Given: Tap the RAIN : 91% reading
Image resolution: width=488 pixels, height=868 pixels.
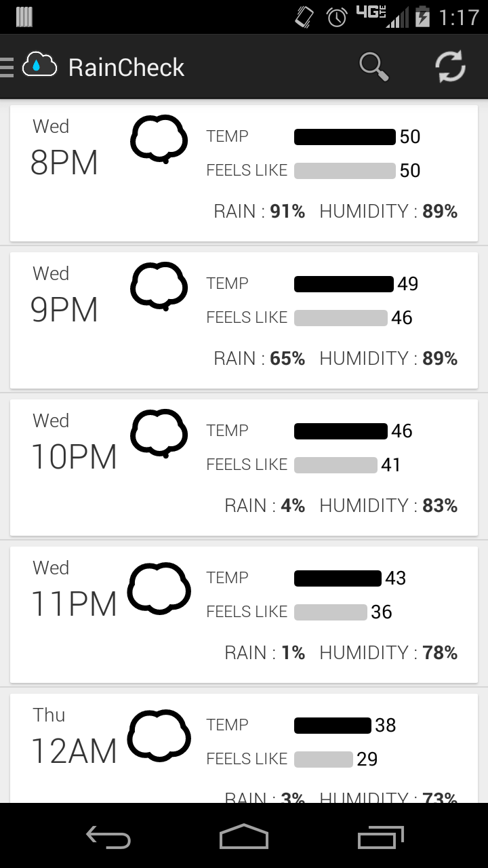Looking at the screenshot, I should 260,212.
